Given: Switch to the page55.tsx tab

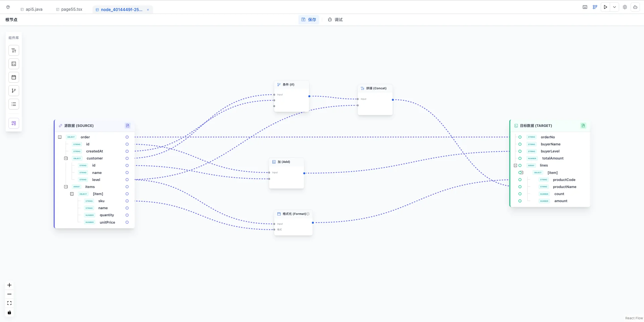Looking at the screenshot, I should point(69,9).
